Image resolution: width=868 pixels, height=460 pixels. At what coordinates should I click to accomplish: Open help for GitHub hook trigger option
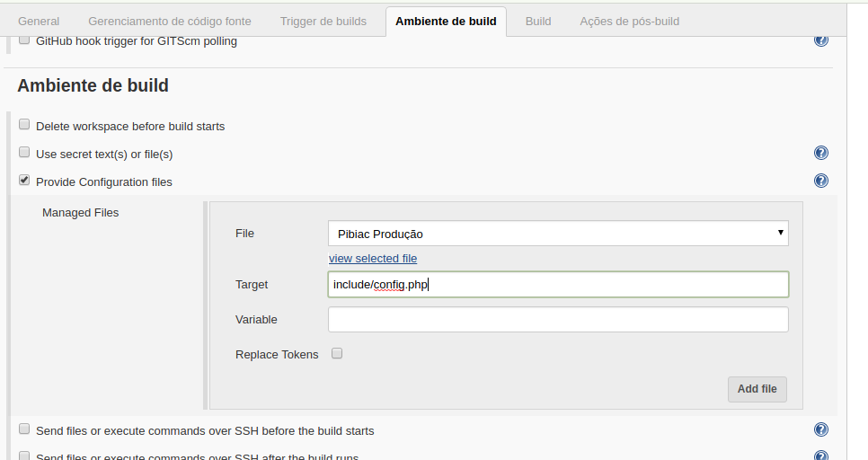point(821,40)
